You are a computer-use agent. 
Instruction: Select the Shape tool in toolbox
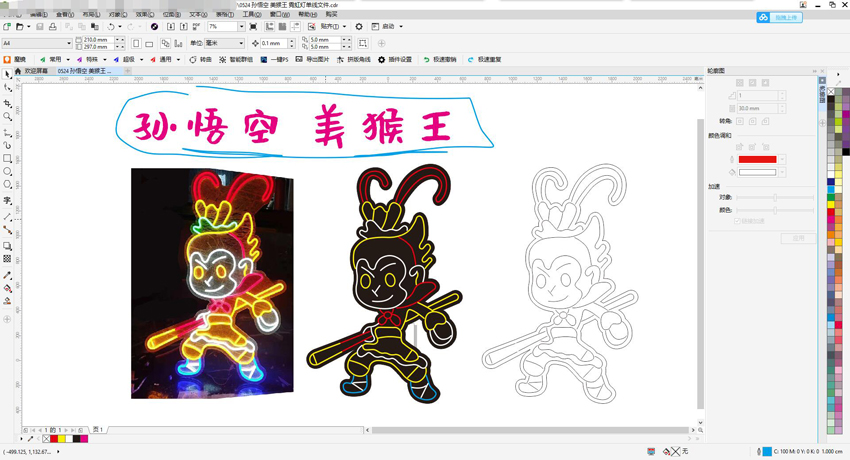coord(7,88)
